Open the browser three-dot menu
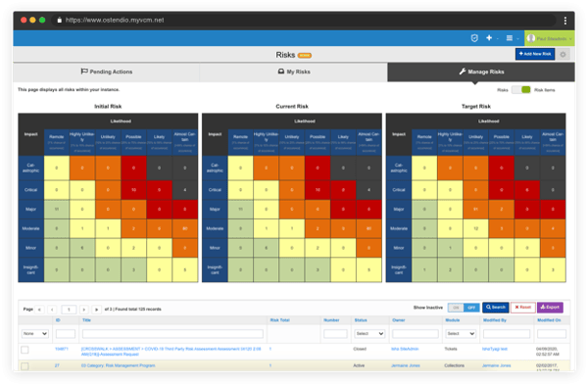 (564, 21)
